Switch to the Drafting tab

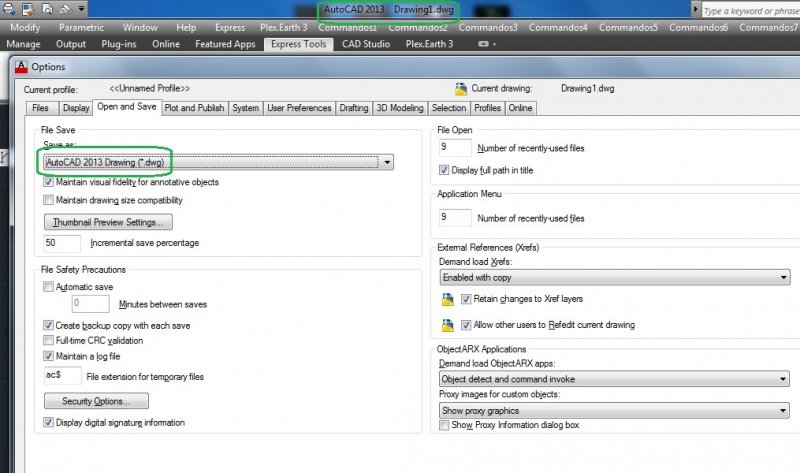coord(354,108)
